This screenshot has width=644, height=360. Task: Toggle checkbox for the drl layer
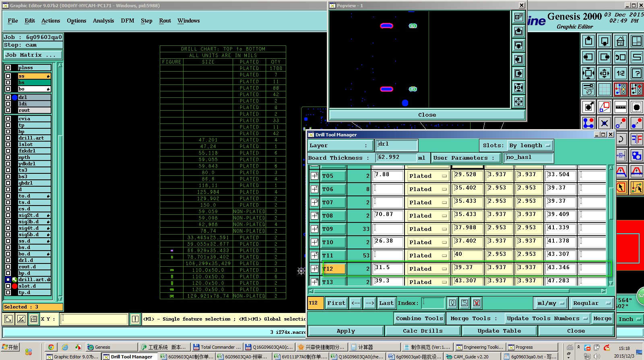click(x=8, y=97)
